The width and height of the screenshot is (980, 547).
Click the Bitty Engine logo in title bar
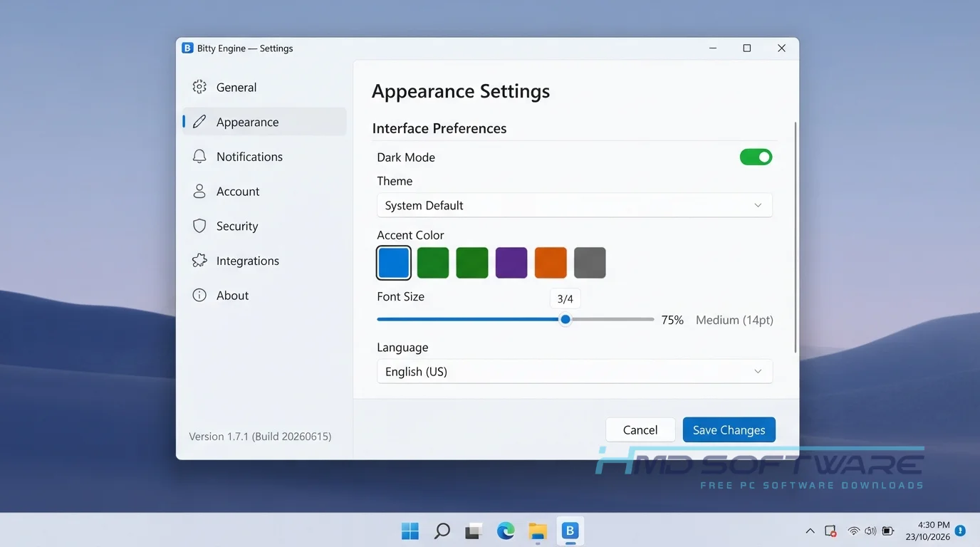tap(187, 48)
